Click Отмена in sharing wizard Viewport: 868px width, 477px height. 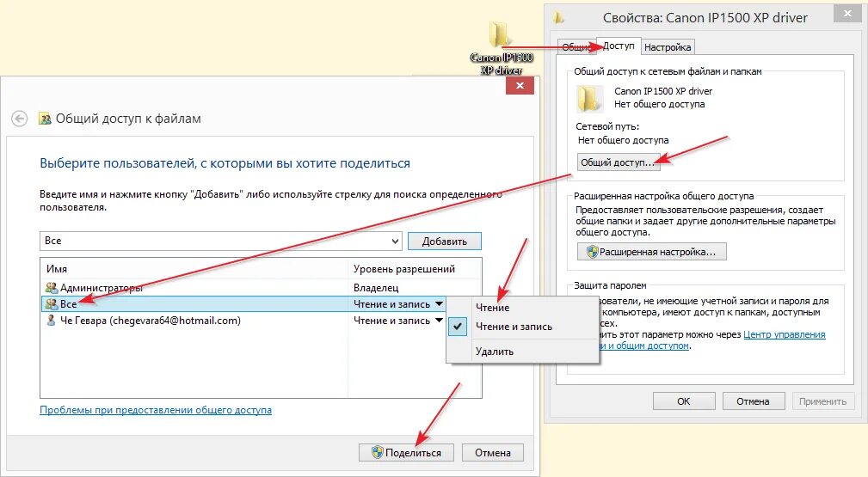click(493, 453)
